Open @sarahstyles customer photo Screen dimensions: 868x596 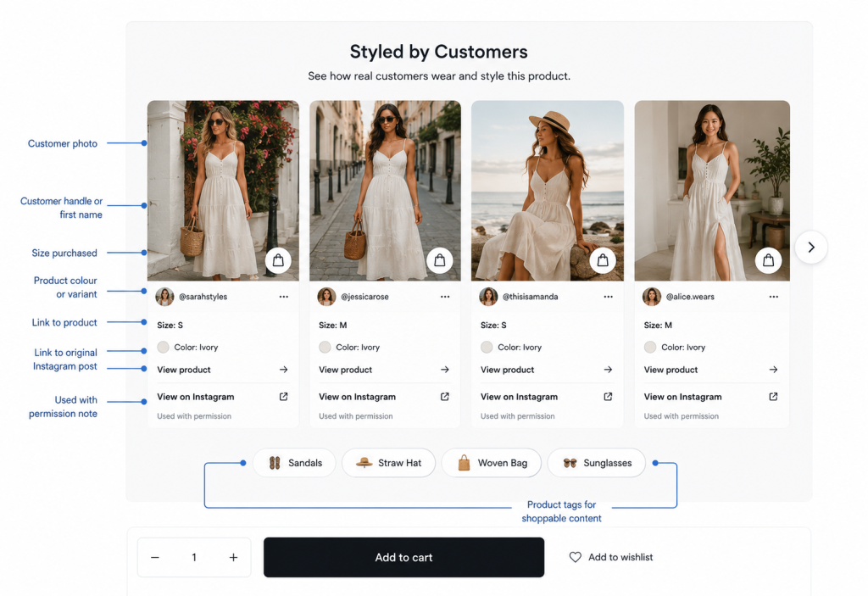[x=223, y=191]
